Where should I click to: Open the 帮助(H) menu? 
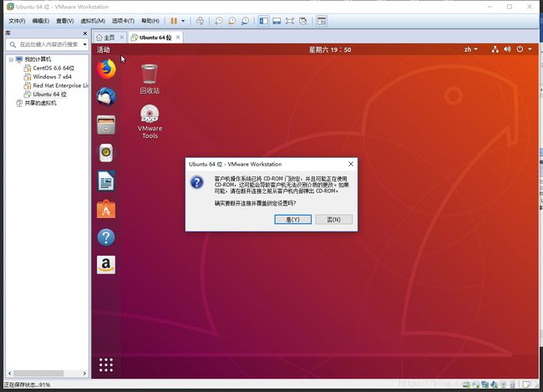pos(150,21)
